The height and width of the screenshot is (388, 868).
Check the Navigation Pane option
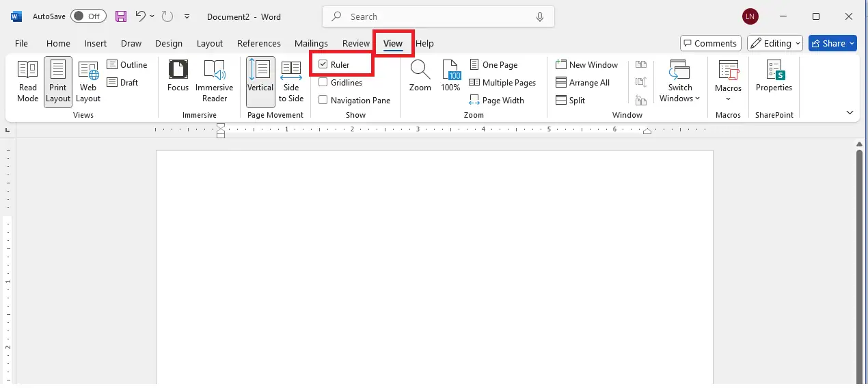tap(323, 101)
